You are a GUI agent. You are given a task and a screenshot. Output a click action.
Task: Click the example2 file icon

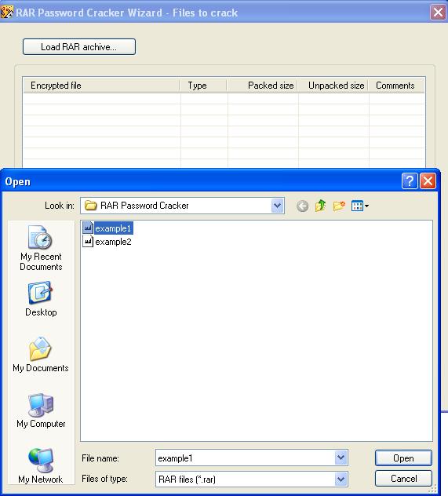click(88, 242)
